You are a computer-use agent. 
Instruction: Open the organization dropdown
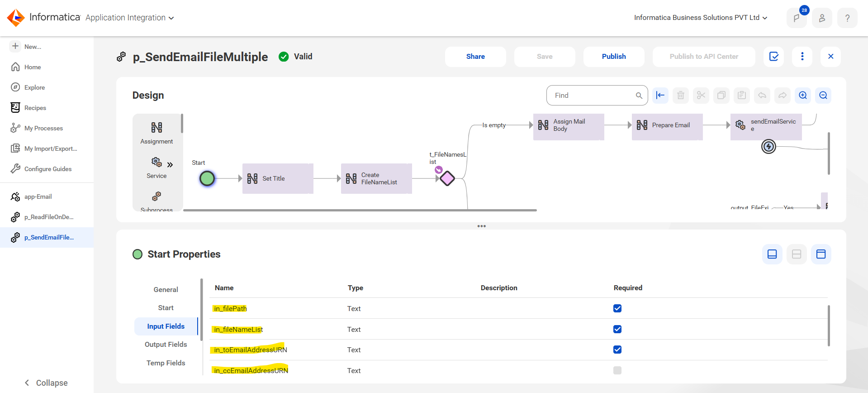[x=701, y=18]
